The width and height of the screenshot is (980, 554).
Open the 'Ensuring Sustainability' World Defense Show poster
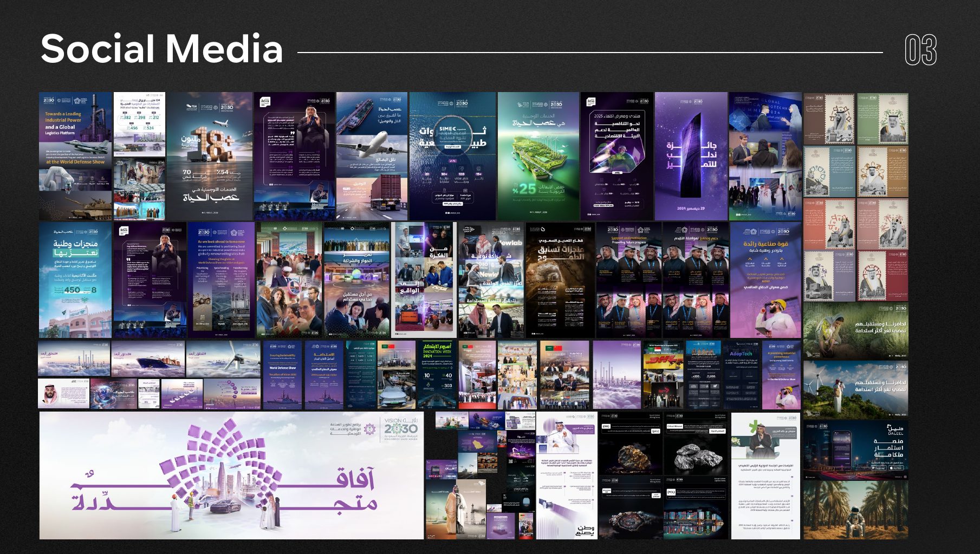point(283,375)
